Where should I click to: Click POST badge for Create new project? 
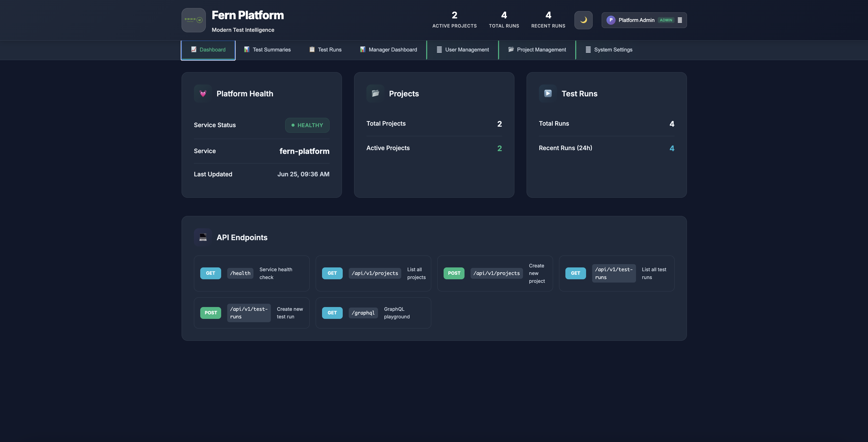pos(454,273)
